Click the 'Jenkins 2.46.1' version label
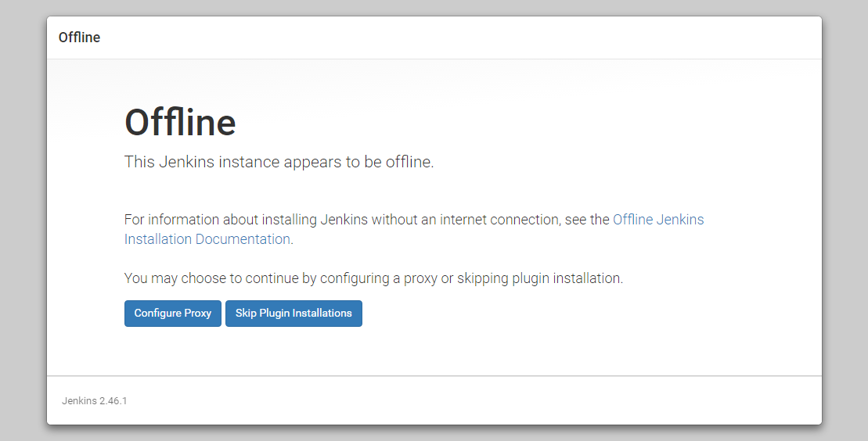 [95, 400]
